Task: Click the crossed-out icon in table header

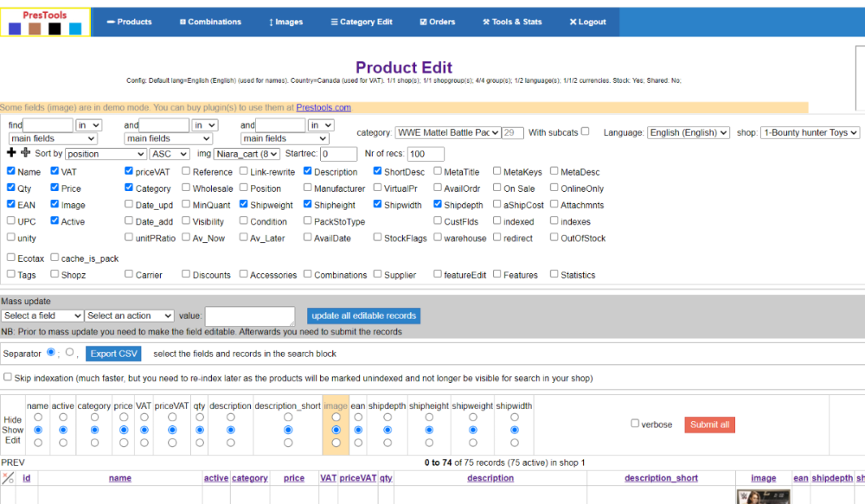Action: [x=9, y=478]
